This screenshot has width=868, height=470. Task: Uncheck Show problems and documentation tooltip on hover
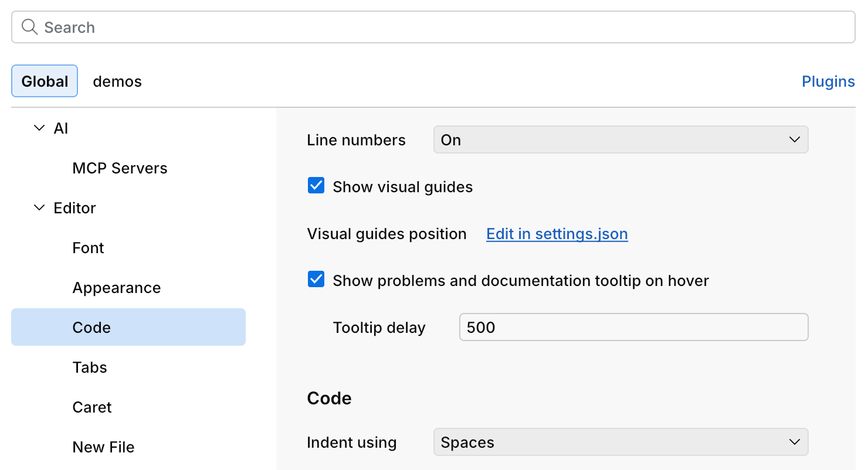[316, 280]
